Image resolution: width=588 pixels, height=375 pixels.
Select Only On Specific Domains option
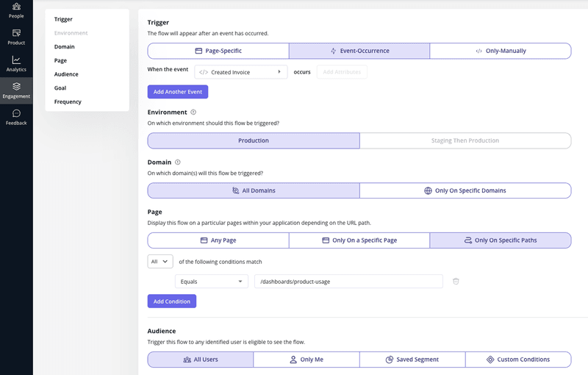pyautogui.click(x=465, y=190)
